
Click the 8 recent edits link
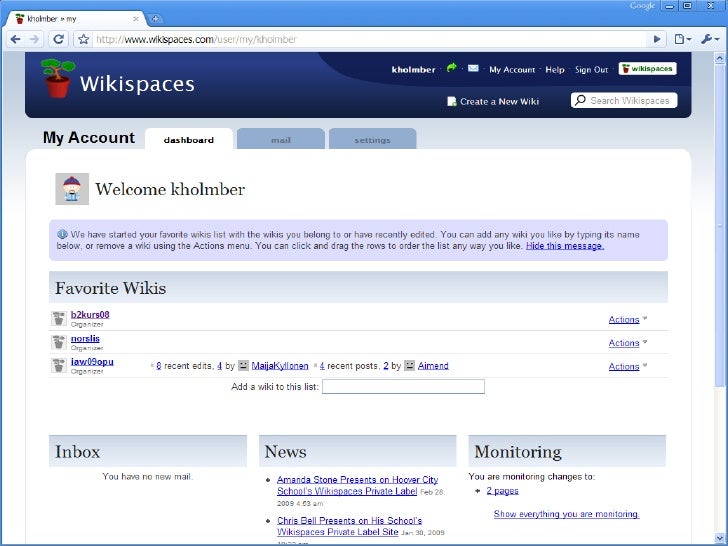pos(159,366)
